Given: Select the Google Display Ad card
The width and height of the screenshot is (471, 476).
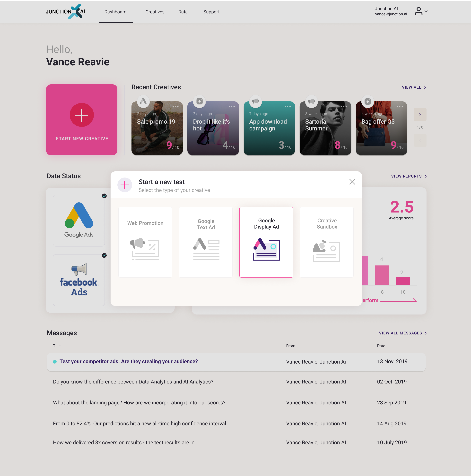Looking at the screenshot, I should coord(266,242).
